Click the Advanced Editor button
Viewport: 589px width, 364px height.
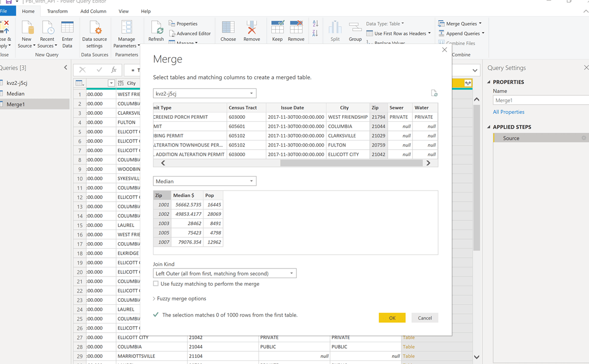click(190, 33)
